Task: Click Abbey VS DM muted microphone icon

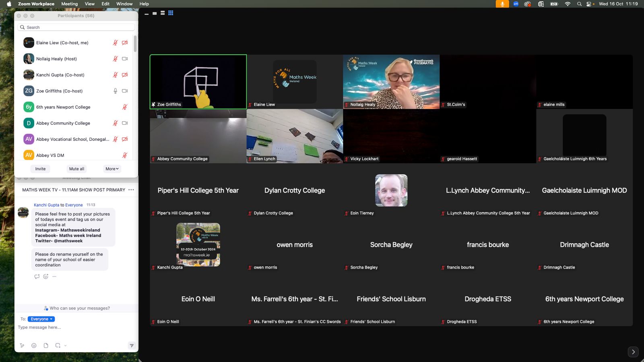Action: 125,155
